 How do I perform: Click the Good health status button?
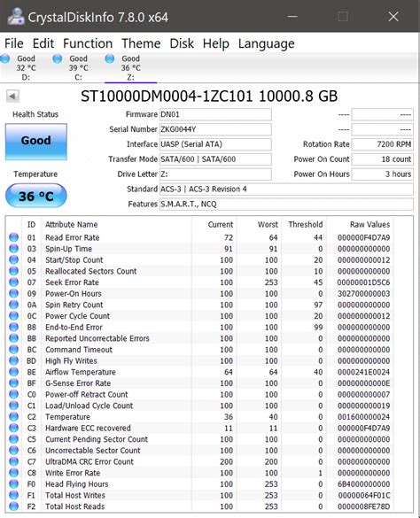(36, 142)
